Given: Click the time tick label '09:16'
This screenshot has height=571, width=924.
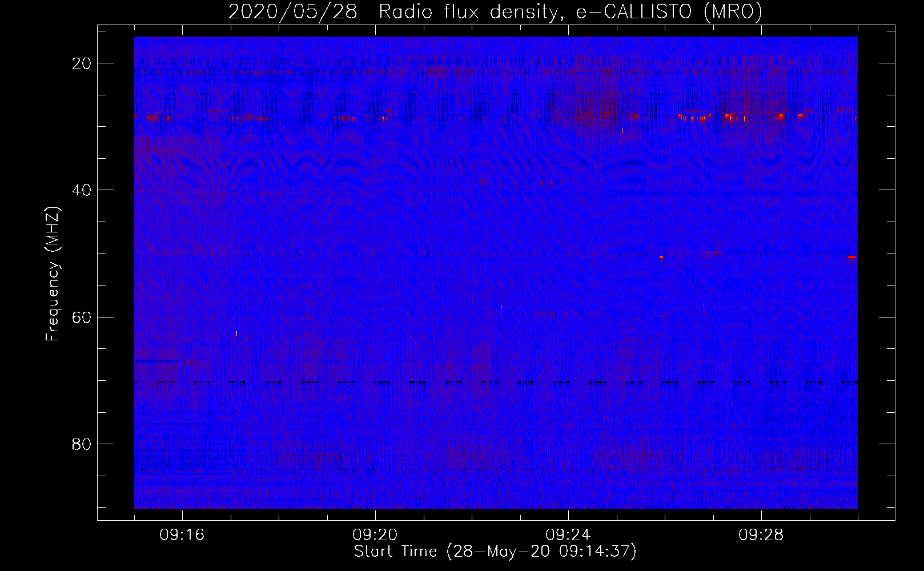Looking at the screenshot, I should coord(182,534).
